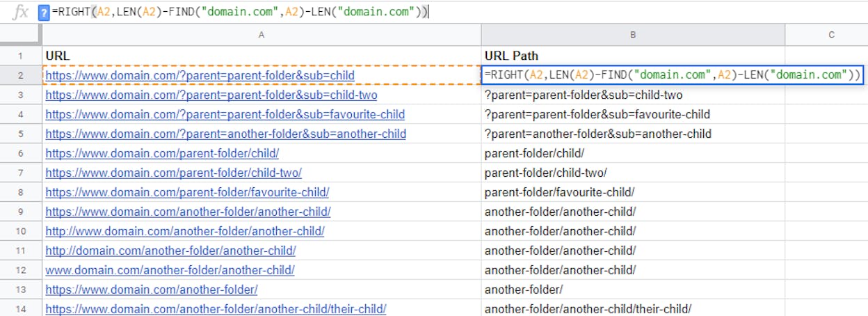Select path cell another-folder/another-child/their-child/
This screenshot has width=868, height=316.
(633, 308)
